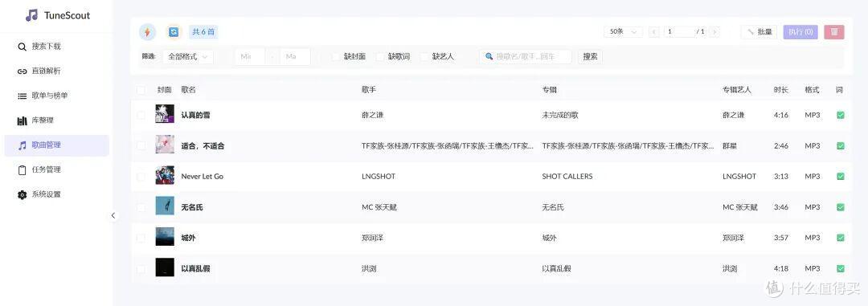
Task: Open the 全部格式 format dropdown
Action: [188, 56]
